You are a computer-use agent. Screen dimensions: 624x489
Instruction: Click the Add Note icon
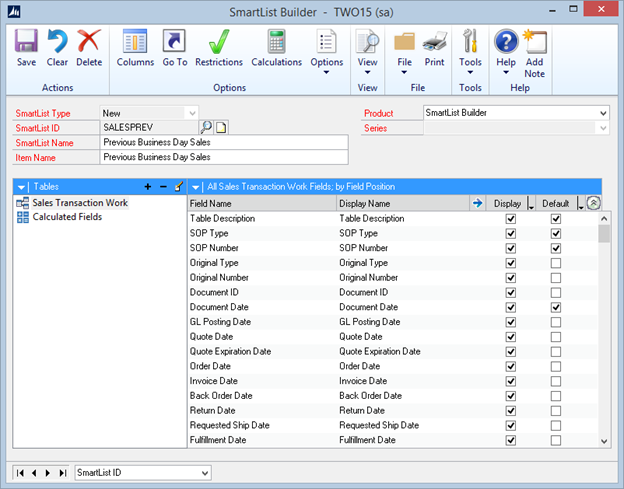coord(535,41)
